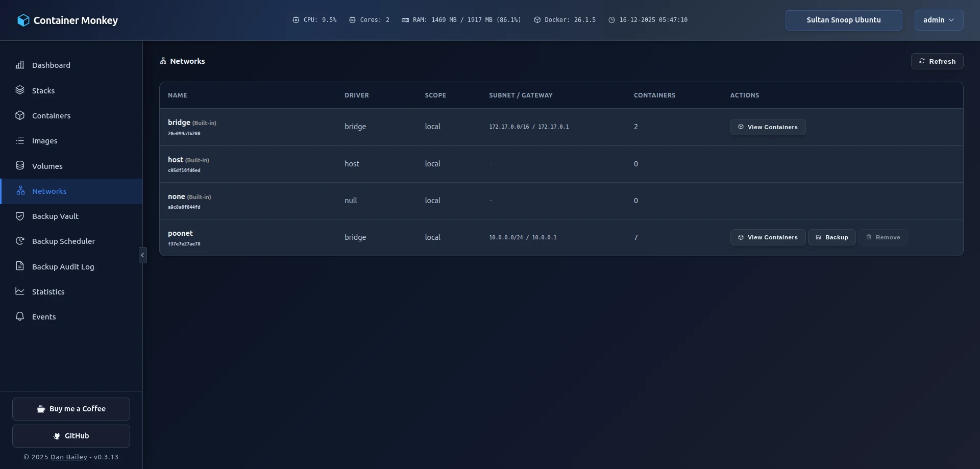The height and width of the screenshot is (469, 980).
Task: Open the Dan Bailey link
Action: [68, 457]
